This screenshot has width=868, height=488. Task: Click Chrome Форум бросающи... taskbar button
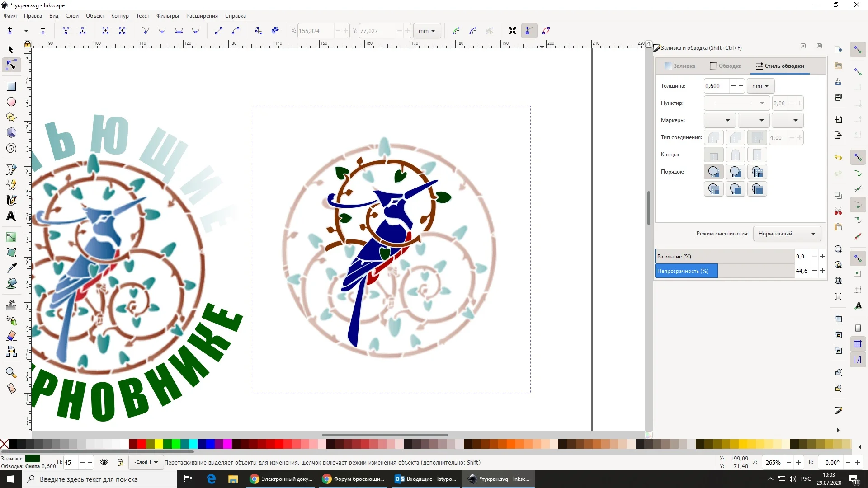click(x=353, y=479)
